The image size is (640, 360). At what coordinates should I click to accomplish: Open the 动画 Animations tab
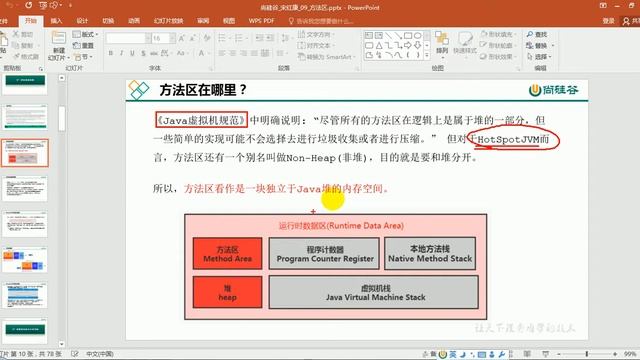pos(134,21)
